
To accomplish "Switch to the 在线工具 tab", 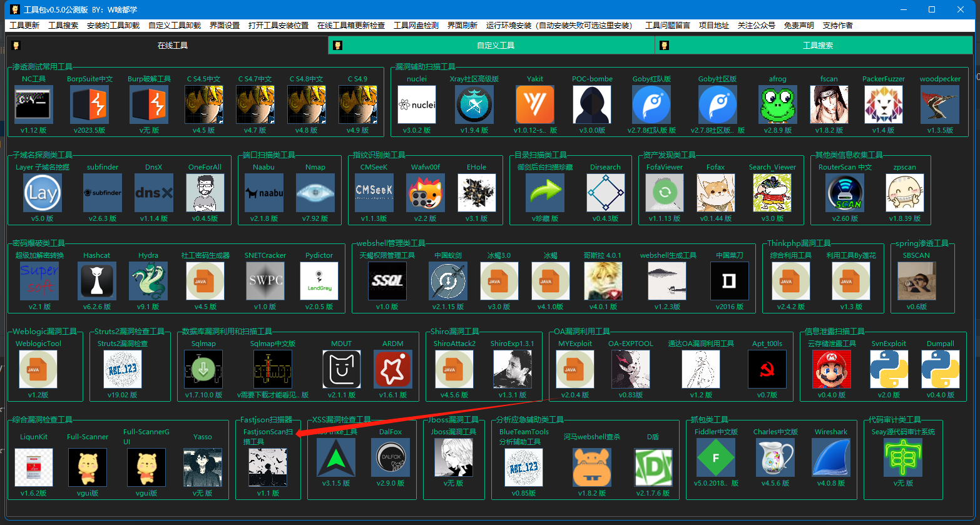I will pos(167,45).
